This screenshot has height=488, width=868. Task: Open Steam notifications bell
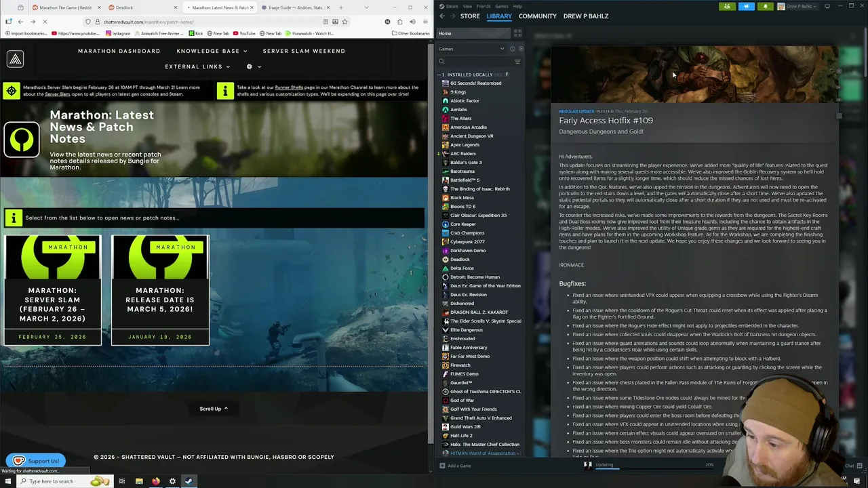(765, 6)
